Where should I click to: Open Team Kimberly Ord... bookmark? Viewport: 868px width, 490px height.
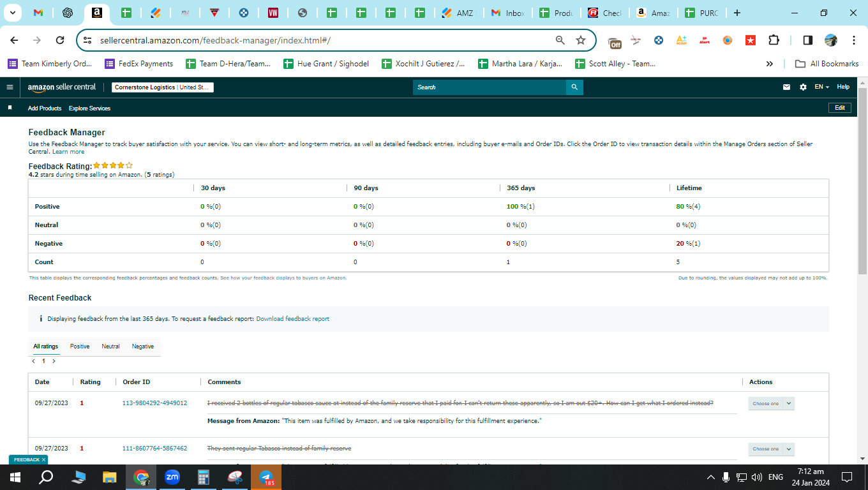50,64
